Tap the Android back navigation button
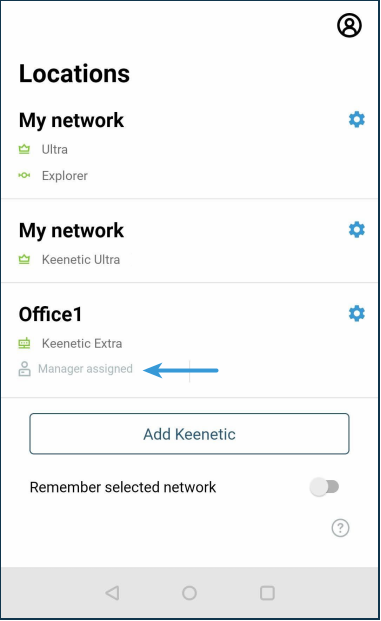Screen dimensions: 381x621 click(112, 593)
